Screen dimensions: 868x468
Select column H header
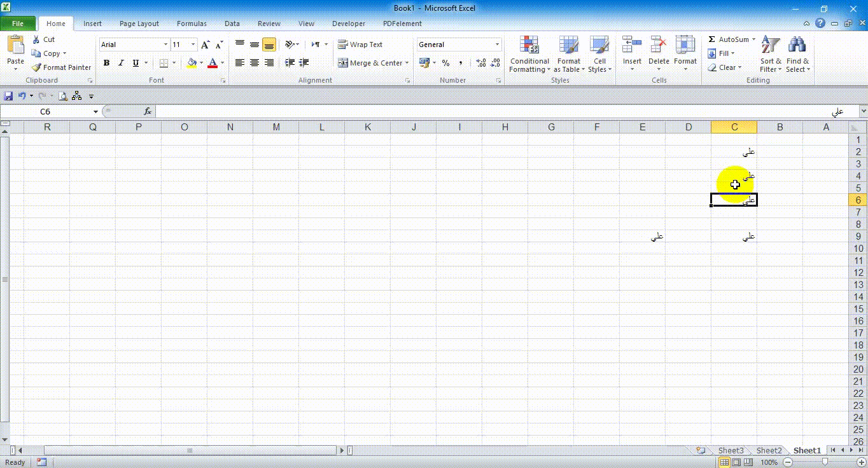(x=505, y=127)
